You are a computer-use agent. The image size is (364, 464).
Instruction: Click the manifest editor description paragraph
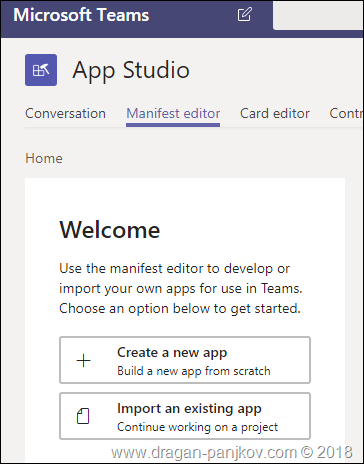(x=181, y=288)
